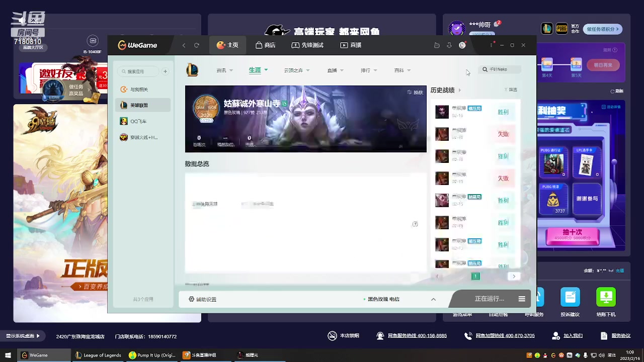Open the Windows Start button
This screenshot has width=644, height=362.
(x=8, y=355)
